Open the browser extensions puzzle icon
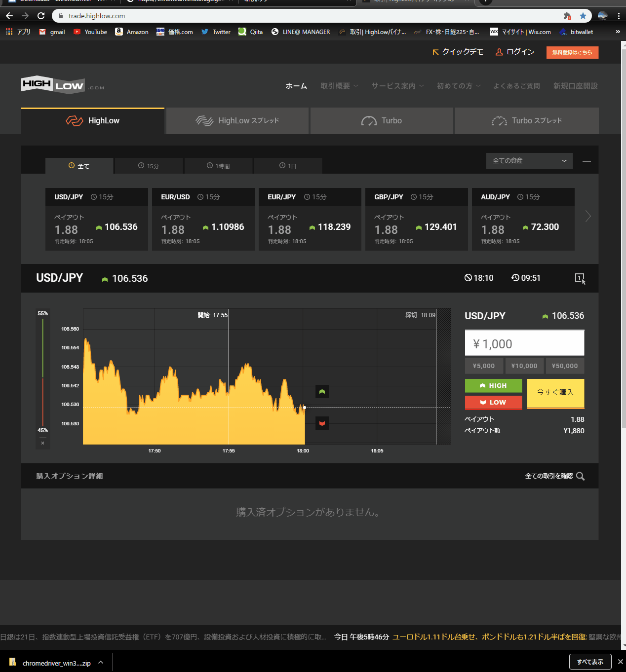 point(567,16)
